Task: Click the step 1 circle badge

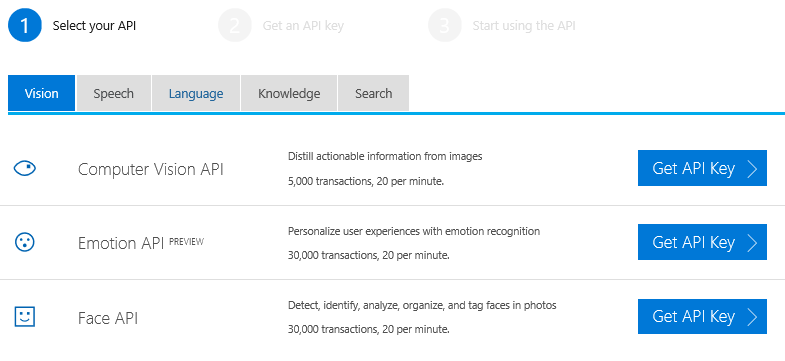Action: [x=25, y=26]
